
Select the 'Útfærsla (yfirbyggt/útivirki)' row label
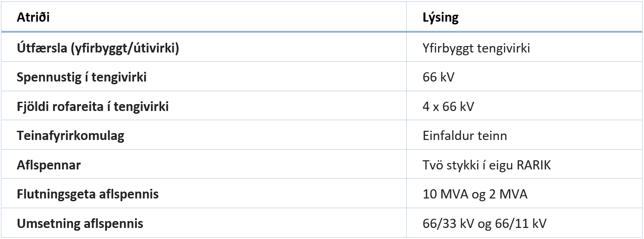(x=98, y=48)
